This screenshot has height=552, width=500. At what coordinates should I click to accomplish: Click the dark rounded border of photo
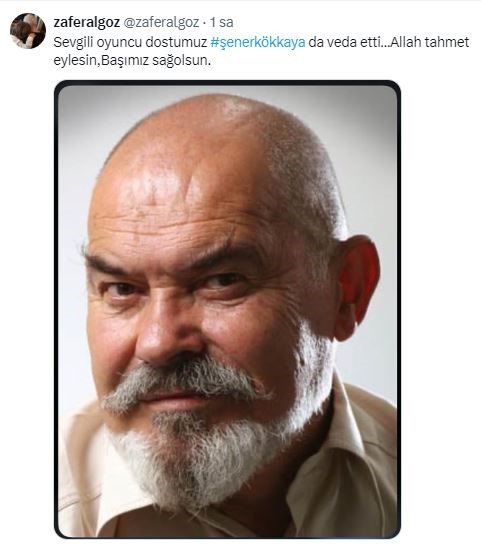[x=227, y=83]
